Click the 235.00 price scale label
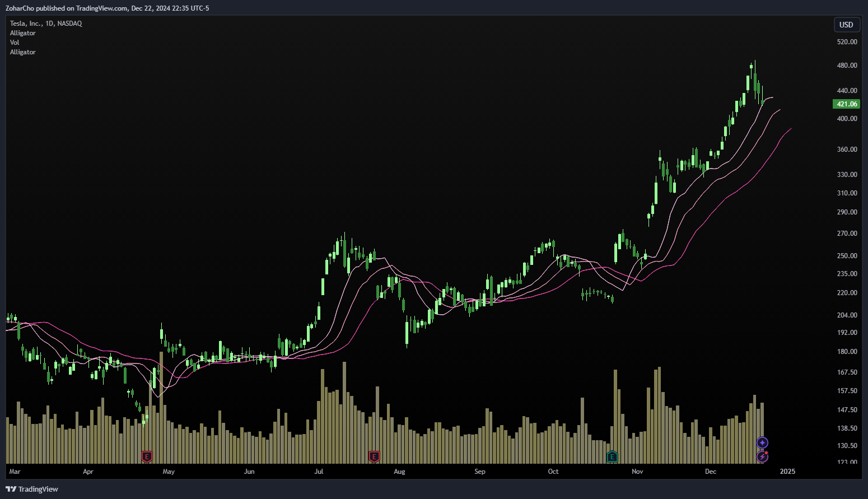This screenshot has height=499, width=868. (x=847, y=274)
